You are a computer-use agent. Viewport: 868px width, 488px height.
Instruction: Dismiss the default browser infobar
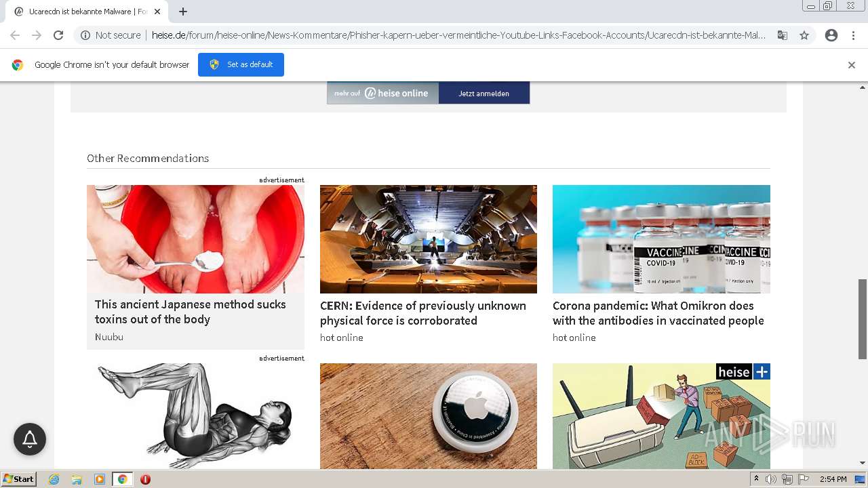852,65
